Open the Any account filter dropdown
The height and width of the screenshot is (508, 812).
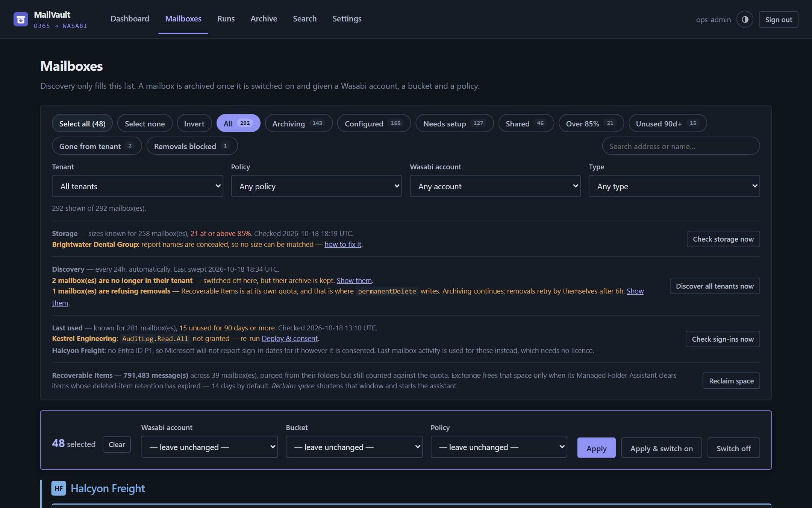coord(495,186)
